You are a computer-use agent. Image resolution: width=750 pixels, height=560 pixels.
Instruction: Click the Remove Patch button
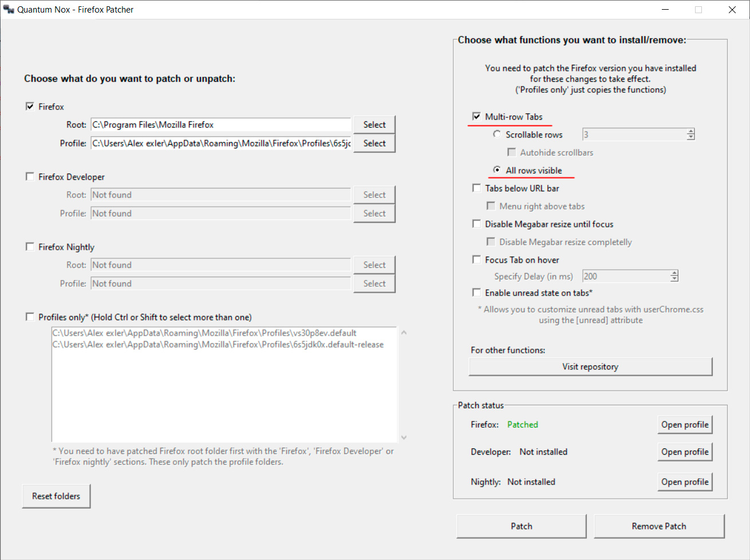tap(659, 526)
